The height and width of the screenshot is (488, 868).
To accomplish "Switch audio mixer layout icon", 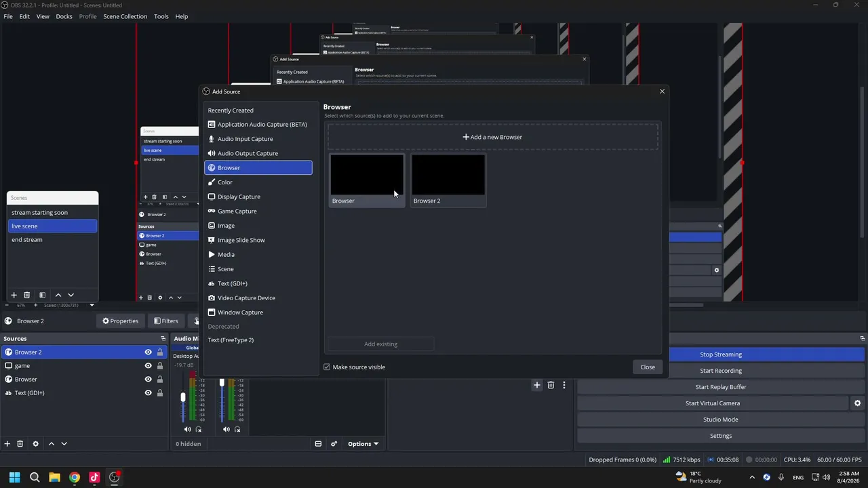I will click(x=318, y=444).
